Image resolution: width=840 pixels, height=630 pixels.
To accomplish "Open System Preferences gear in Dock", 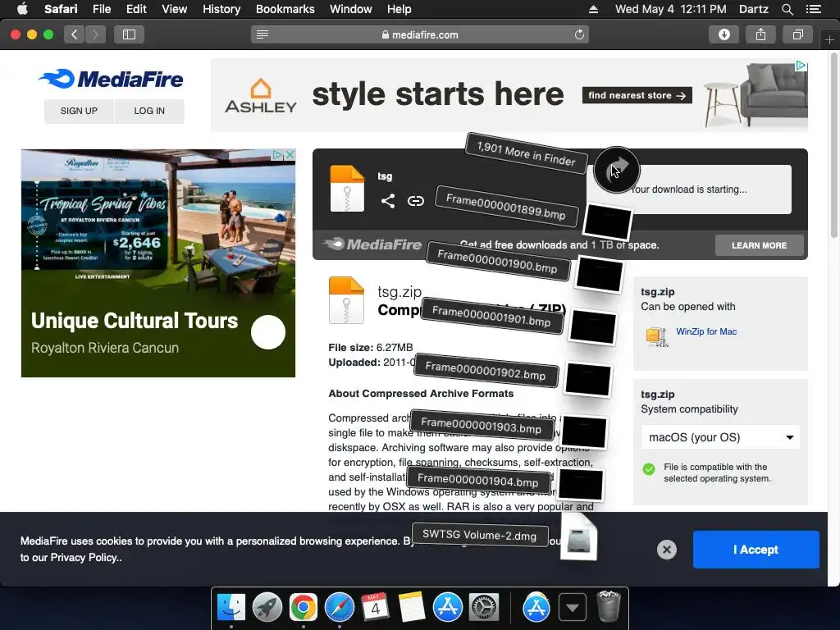I will pos(484,607).
